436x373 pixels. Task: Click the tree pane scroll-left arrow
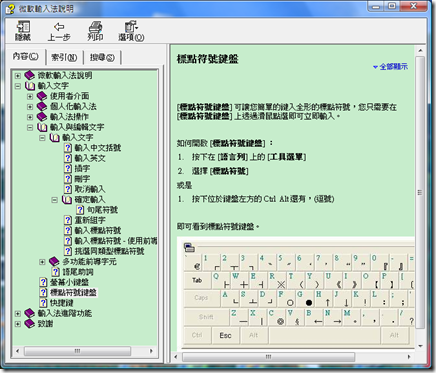[x=17, y=351]
